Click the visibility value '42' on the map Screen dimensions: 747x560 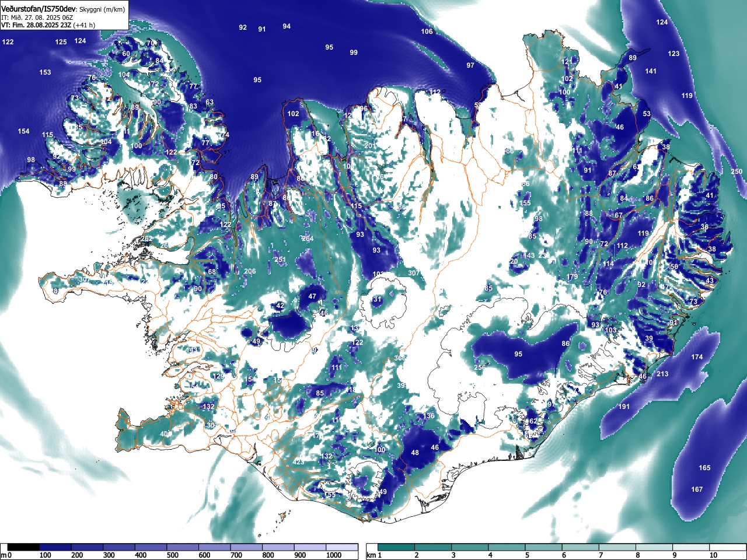[280, 306]
